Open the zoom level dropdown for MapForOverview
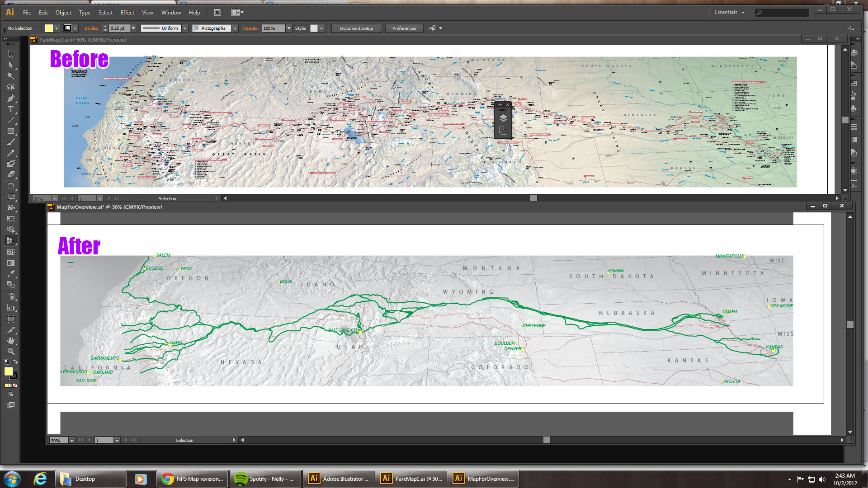The image size is (868, 488). 72,440
